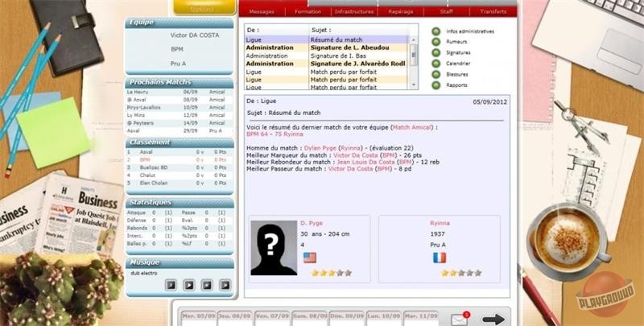Click the green dot beside Blessures
This screenshot has width=644, height=326.
436,74
